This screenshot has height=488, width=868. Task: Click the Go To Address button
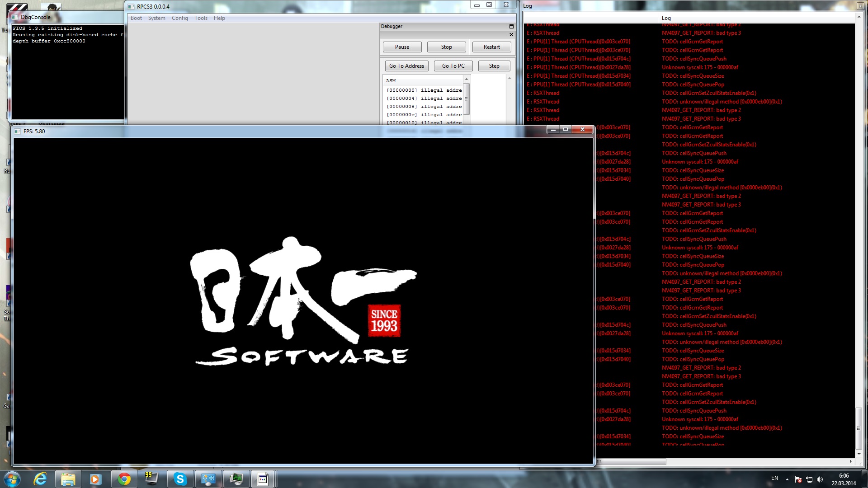tap(406, 66)
